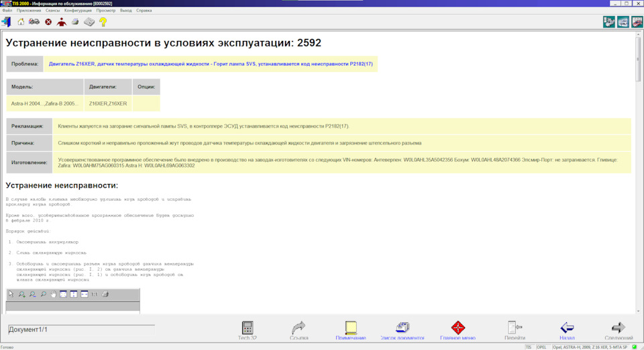Click the Двигатели column header
Screen dimensions: 644x350
pos(108,87)
